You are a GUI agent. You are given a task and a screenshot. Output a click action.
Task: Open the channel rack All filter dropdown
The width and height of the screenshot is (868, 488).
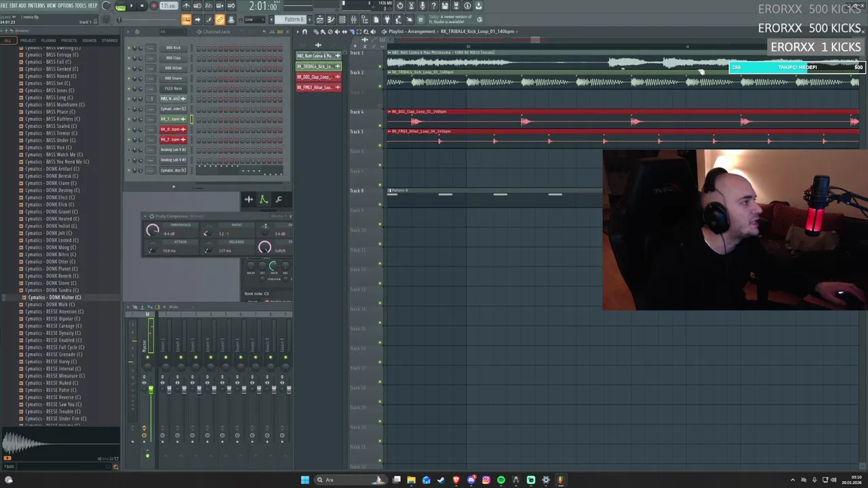[173, 32]
